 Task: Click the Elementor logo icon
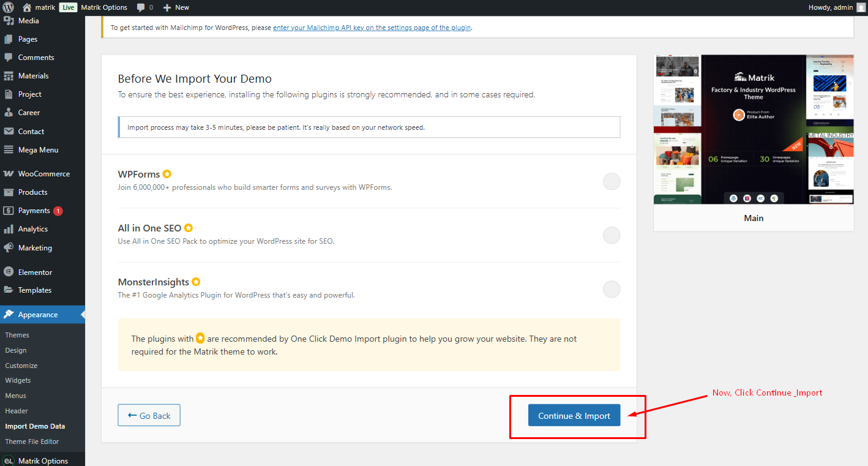(9, 272)
